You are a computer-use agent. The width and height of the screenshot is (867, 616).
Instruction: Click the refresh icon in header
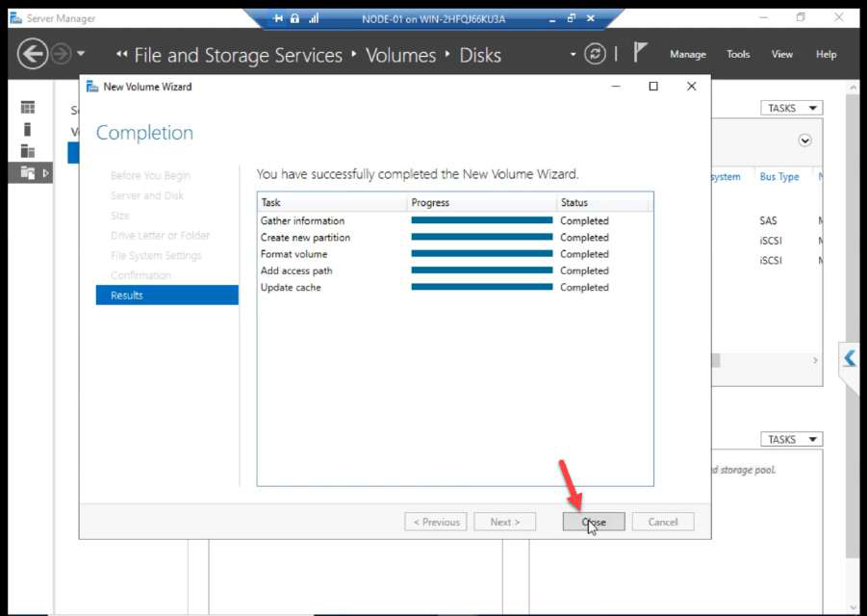595,54
